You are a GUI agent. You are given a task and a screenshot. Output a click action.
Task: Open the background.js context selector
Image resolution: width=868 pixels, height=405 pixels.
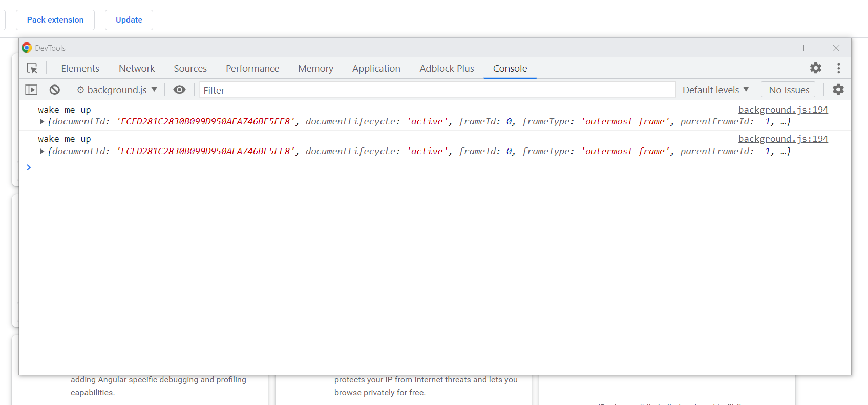pos(117,90)
